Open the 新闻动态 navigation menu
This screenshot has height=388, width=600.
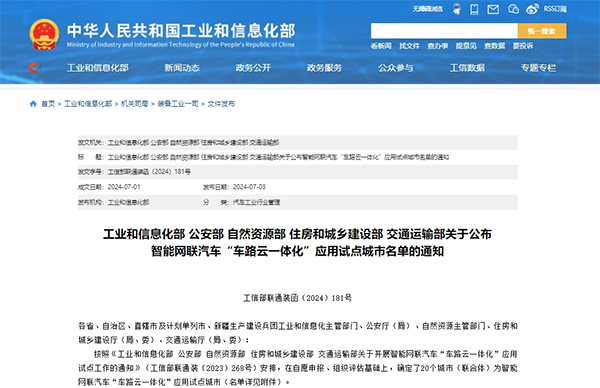coord(182,68)
